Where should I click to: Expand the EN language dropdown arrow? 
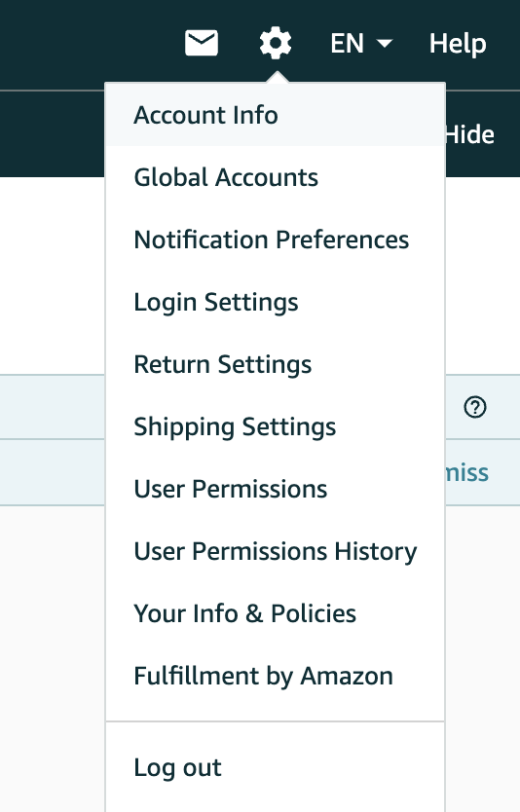385,44
